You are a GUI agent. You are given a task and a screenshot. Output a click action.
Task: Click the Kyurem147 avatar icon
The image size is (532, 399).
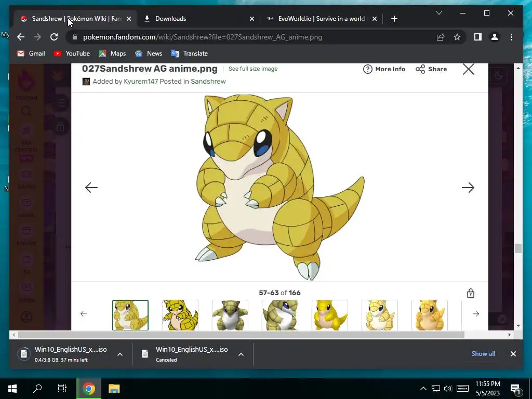[86, 82]
